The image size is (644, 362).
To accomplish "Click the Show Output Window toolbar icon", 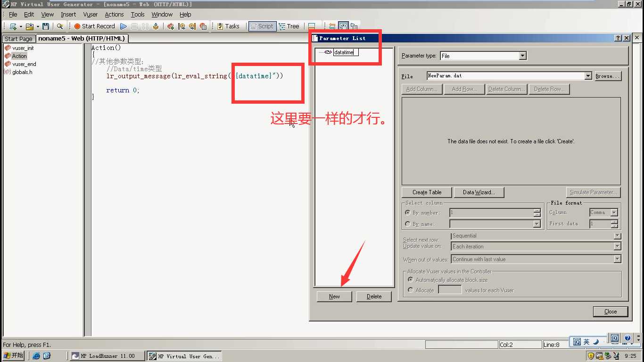I will click(312, 26).
